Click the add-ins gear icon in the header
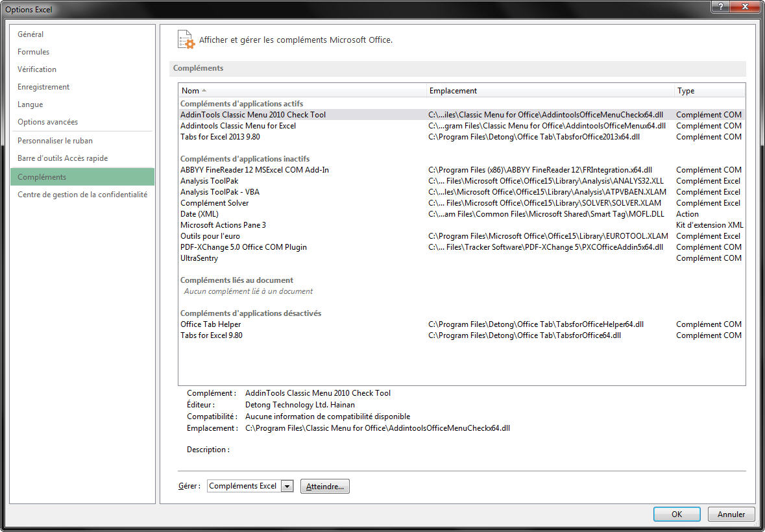The width and height of the screenshot is (765, 532). (x=186, y=40)
